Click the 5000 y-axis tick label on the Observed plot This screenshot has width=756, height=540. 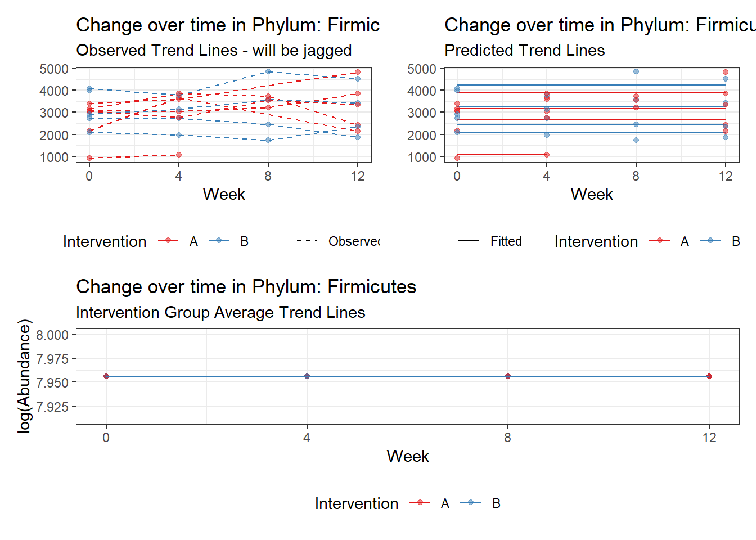(53, 69)
